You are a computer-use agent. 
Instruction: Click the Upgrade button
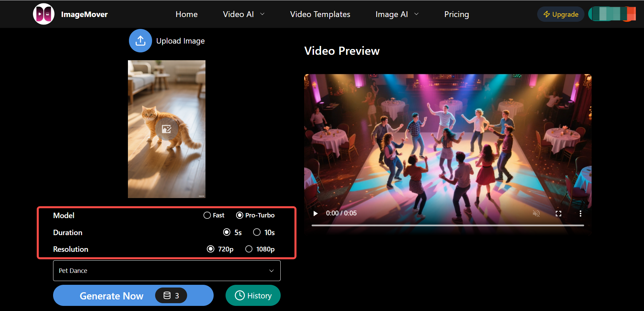point(561,14)
